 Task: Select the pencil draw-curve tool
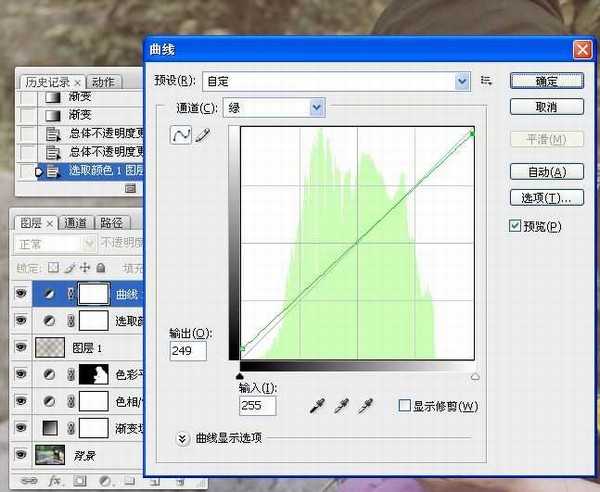[x=203, y=136]
